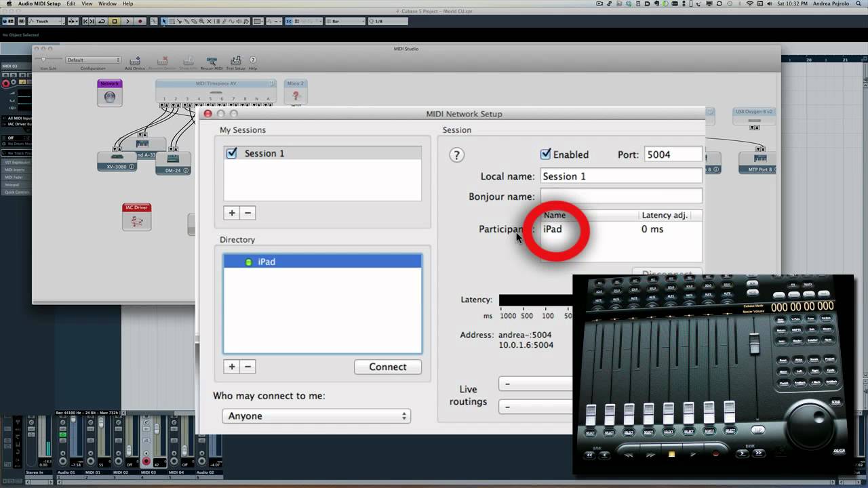Select the MIDI Timepiece AV device

(216, 91)
